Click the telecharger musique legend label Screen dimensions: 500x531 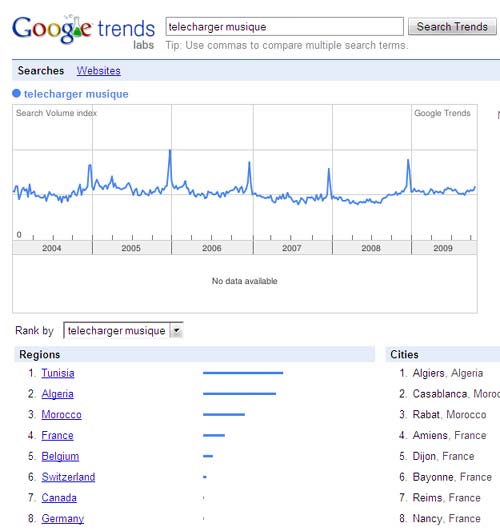76,94
